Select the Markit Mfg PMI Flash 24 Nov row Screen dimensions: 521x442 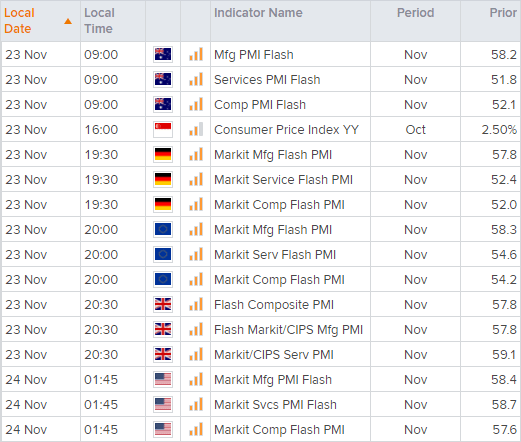pos(261,379)
